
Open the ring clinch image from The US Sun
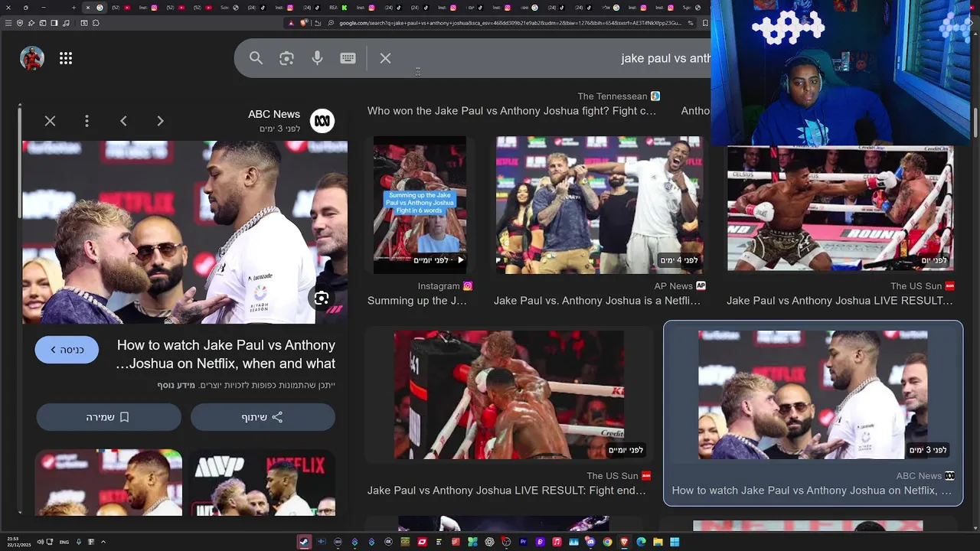[509, 395]
